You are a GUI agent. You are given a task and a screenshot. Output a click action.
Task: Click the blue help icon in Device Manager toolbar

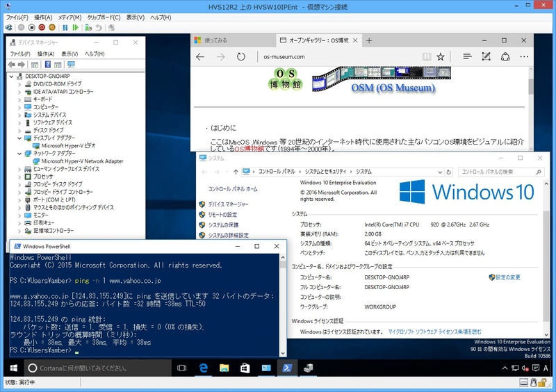point(48,64)
